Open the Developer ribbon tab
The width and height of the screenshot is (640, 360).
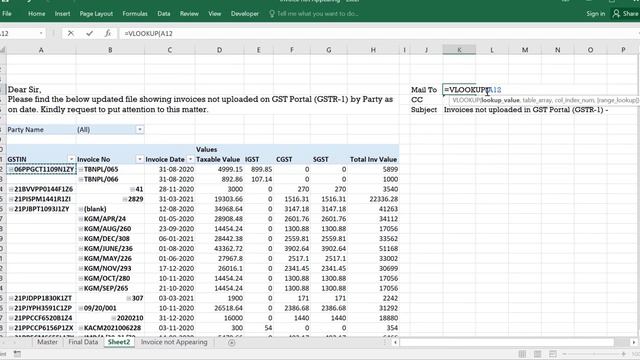pos(245,14)
